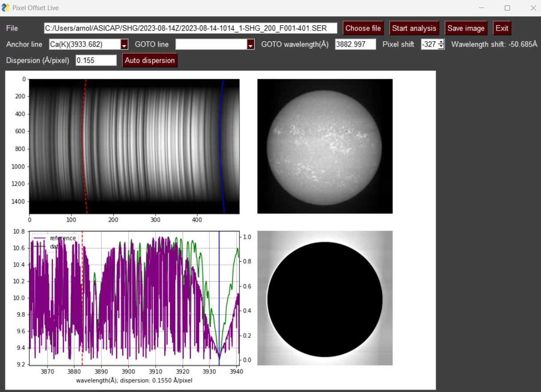The width and height of the screenshot is (541, 392).
Task: Click the 'Pixel Offset Live' window title
Action: 35,8
